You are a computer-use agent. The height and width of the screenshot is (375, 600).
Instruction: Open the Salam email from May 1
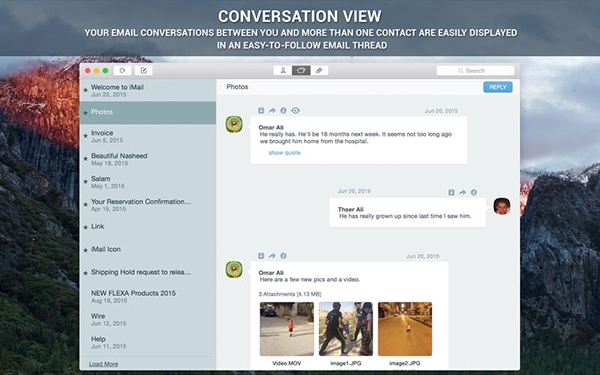[148, 182]
